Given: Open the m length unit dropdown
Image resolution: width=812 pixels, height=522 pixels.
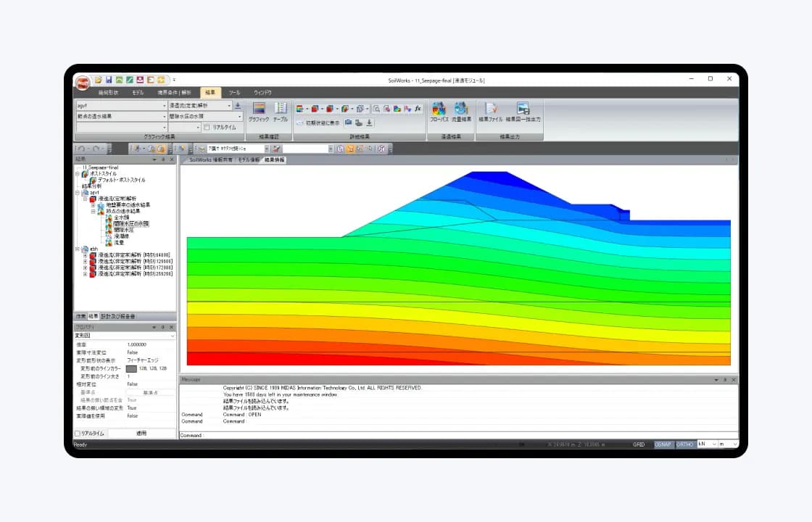Looking at the screenshot, I should pos(728,444).
